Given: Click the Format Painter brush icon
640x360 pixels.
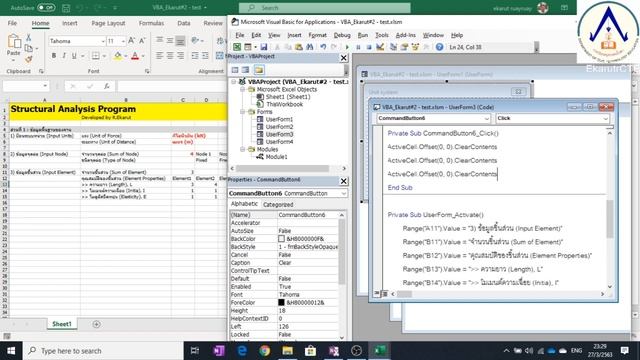Looking at the screenshot, I should (x=29, y=59).
